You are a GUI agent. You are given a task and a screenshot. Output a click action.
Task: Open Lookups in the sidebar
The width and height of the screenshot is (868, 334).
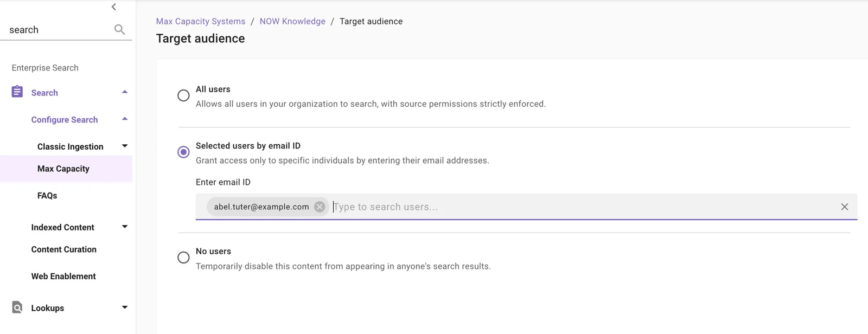48,308
